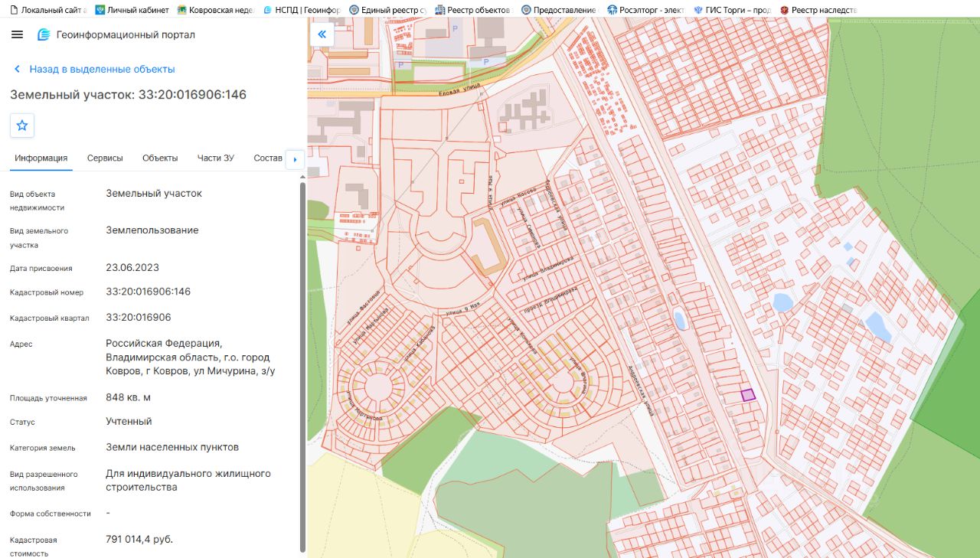Screen dimensions: 980x558
Task: Open НСПД Геоинформ bookmark
Action: (x=302, y=10)
